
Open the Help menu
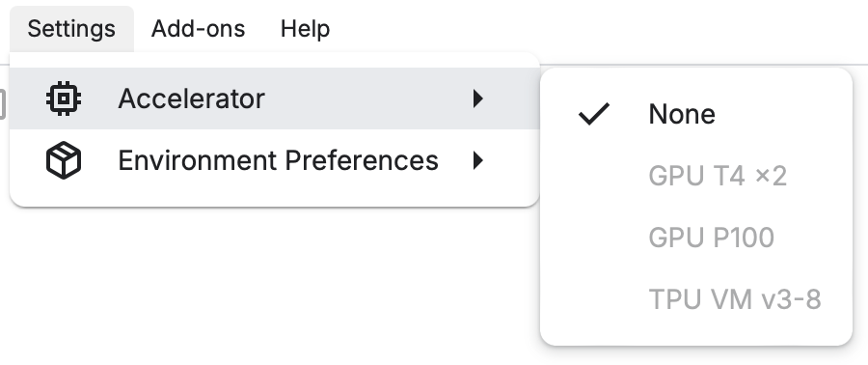pyautogui.click(x=305, y=29)
